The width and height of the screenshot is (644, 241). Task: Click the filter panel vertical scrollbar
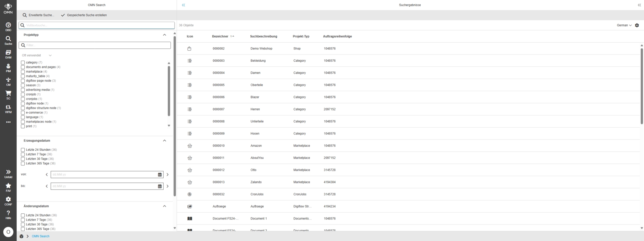[x=175, y=116]
